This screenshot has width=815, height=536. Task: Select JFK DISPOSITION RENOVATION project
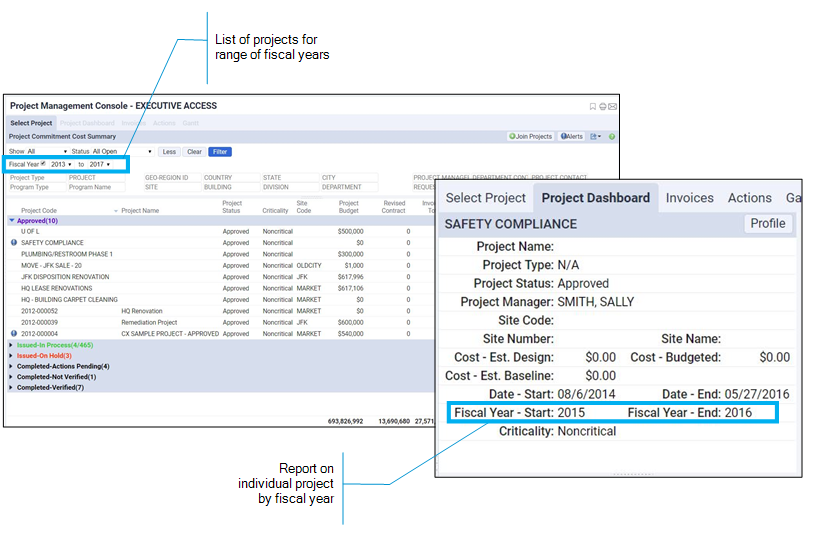[x=65, y=277]
